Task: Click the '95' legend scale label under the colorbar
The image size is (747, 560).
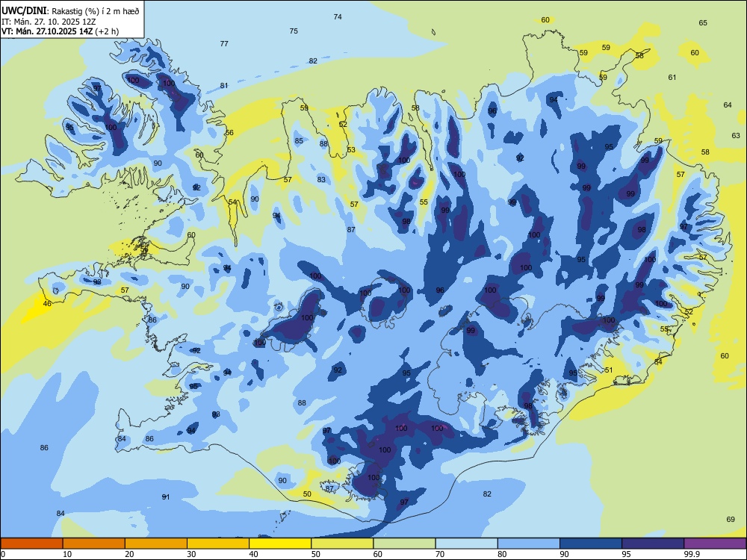Action: coord(627,554)
